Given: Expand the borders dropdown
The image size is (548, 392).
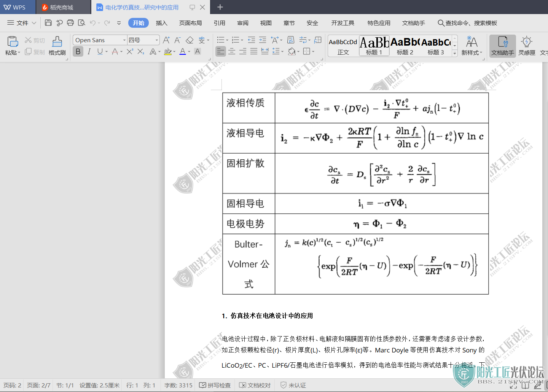Looking at the screenshot, I should [x=313, y=52].
